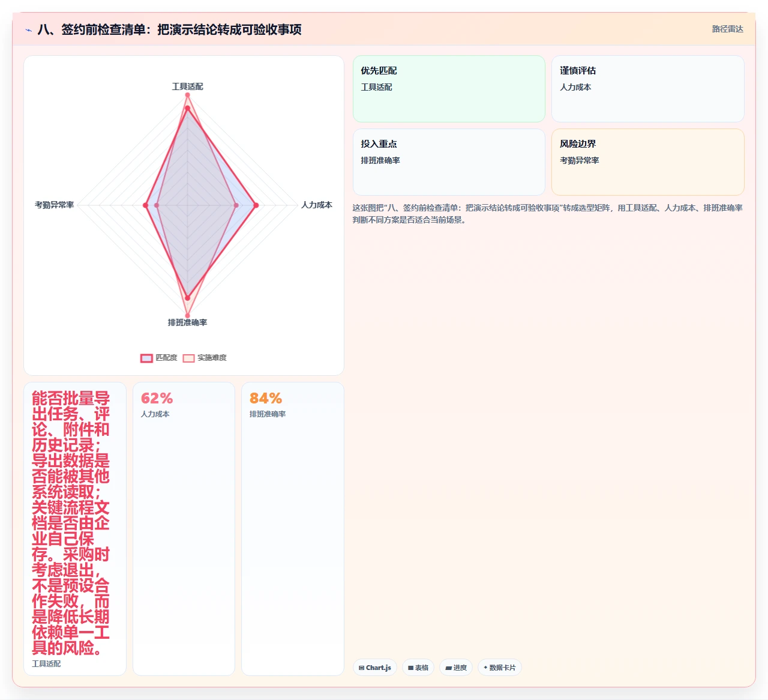768x700 pixels.
Task: Click 排班准确率 text in 投入重点 card
Action: coord(380,160)
